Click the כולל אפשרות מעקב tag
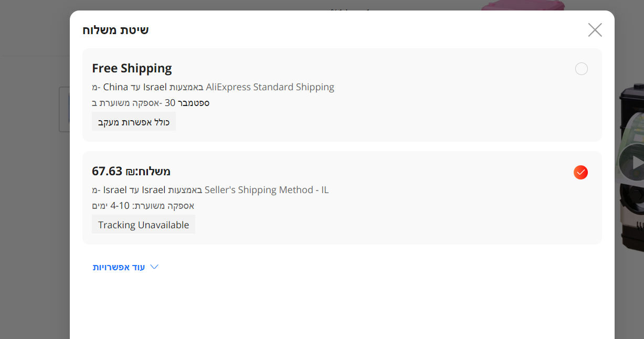 tap(134, 122)
